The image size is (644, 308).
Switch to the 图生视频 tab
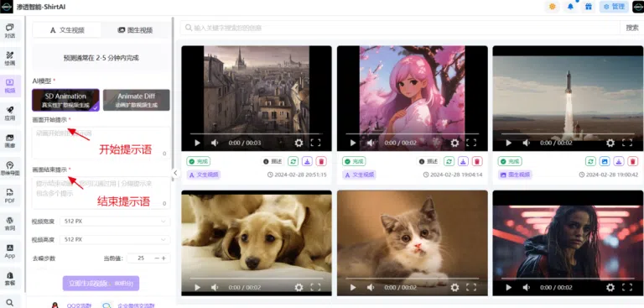coord(135,30)
